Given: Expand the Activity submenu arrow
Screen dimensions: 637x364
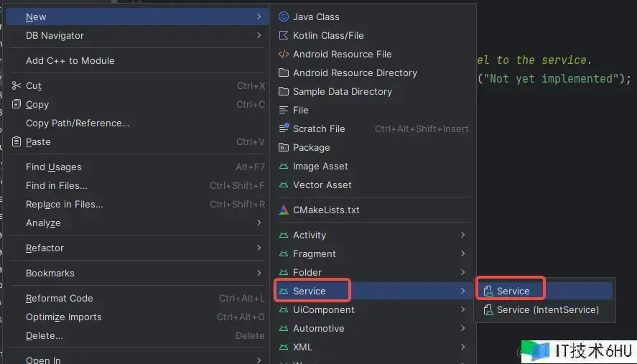Looking at the screenshot, I should [463, 235].
